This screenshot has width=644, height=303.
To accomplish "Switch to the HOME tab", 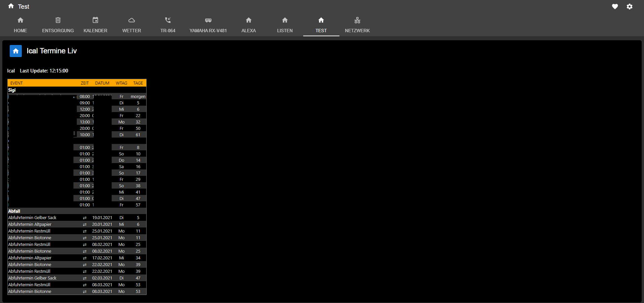I will point(20,25).
